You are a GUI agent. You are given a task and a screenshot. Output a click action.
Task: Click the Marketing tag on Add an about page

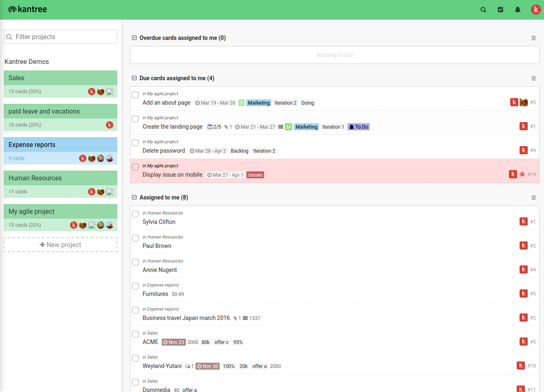click(x=259, y=103)
